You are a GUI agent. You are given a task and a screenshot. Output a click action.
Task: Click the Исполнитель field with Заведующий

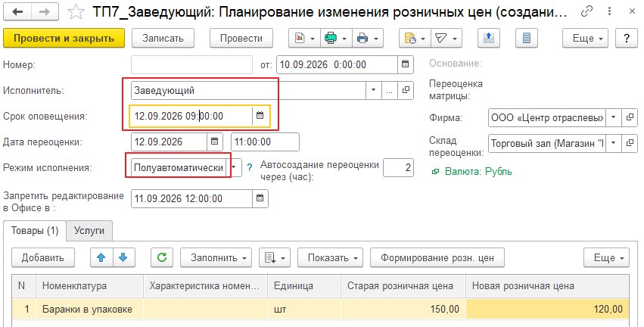[x=248, y=90]
